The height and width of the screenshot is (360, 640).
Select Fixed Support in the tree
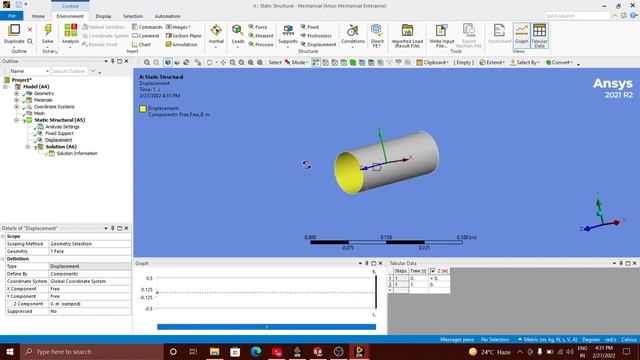[59, 133]
